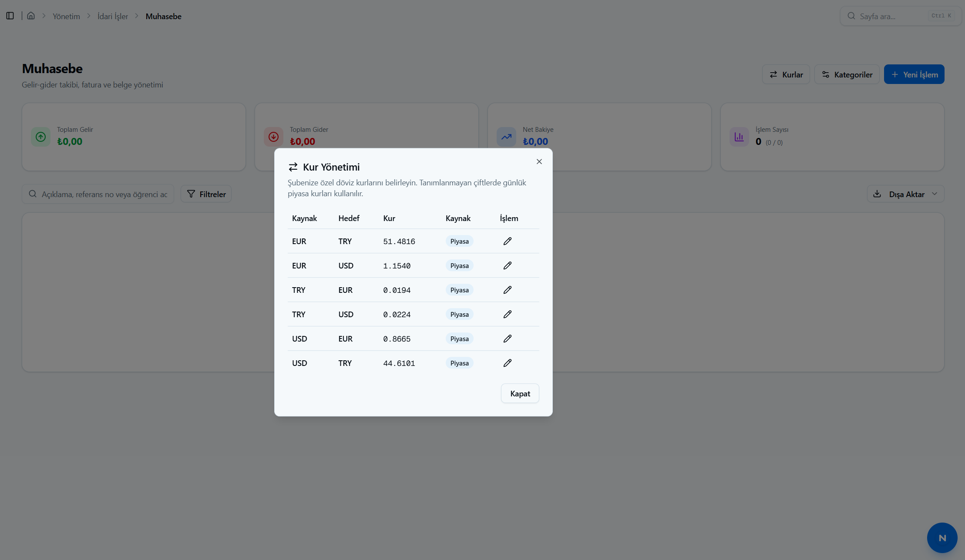Click pencil icon for TRY to EUR
Image resolution: width=965 pixels, height=560 pixels.
coord(508,290)
